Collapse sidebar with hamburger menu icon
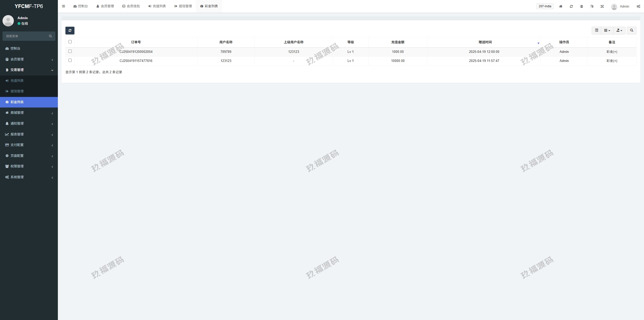 click(x=63, y=6)
